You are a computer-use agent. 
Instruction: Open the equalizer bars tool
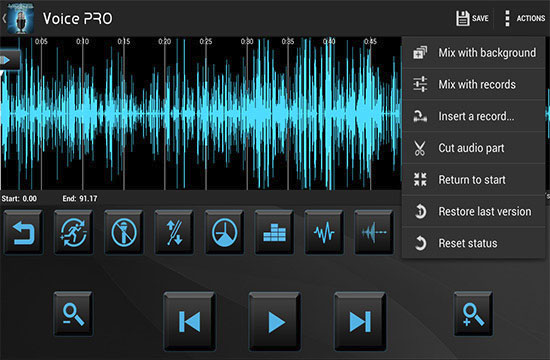coord(274,232)
